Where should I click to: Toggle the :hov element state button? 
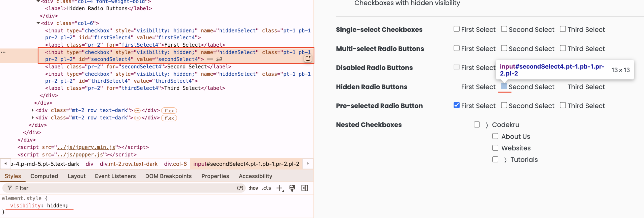point(253,188)
